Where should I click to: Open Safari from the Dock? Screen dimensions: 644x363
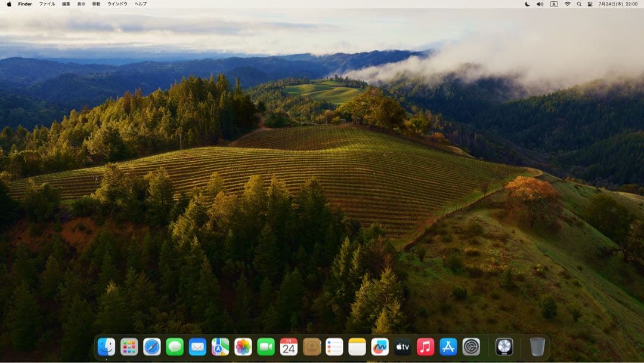[x=152, y=347]
